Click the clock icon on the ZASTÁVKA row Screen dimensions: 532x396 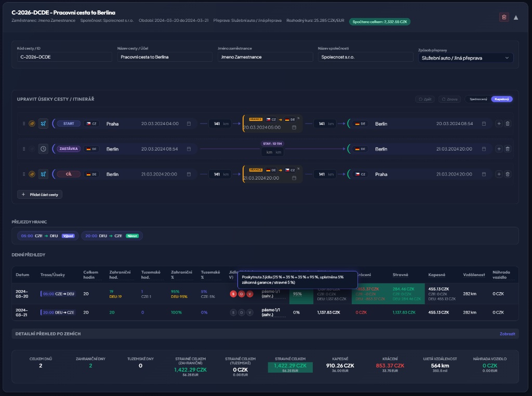43,149
